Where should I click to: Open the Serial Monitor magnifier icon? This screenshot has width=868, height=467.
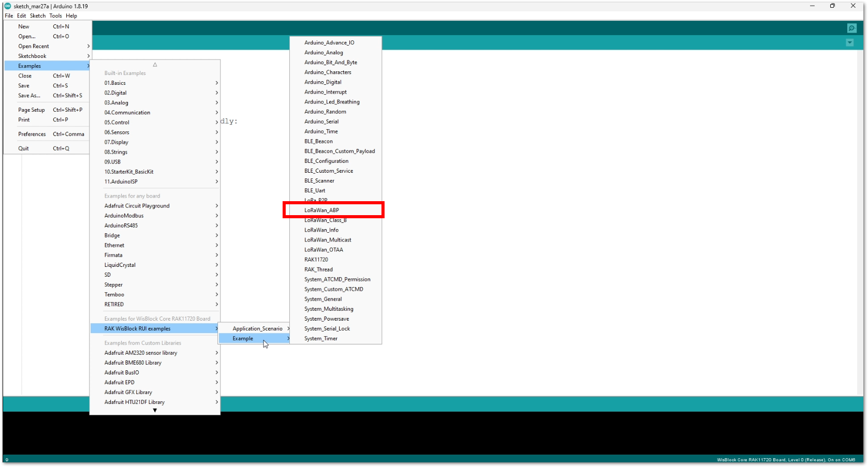point(852,28)
